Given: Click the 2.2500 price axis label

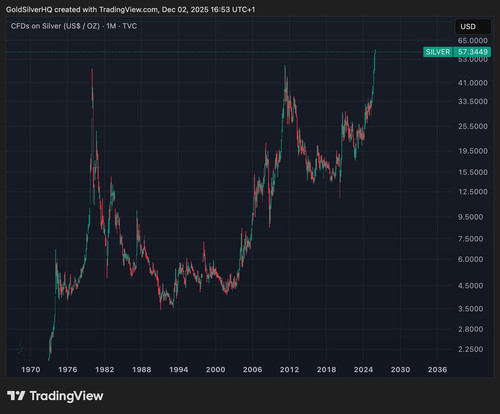Looking at the screenshot, I should [x=470, y=349].
